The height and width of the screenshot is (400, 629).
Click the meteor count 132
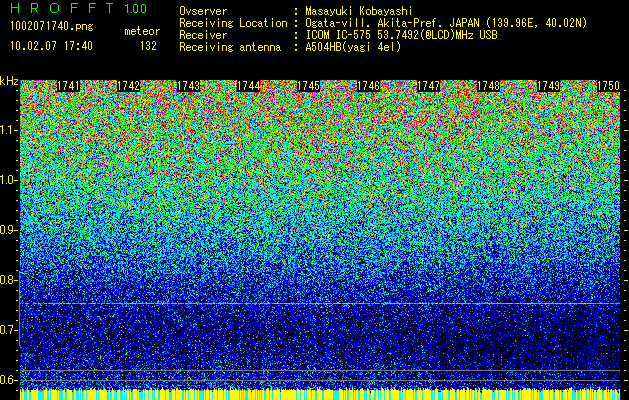coord(148,46)
